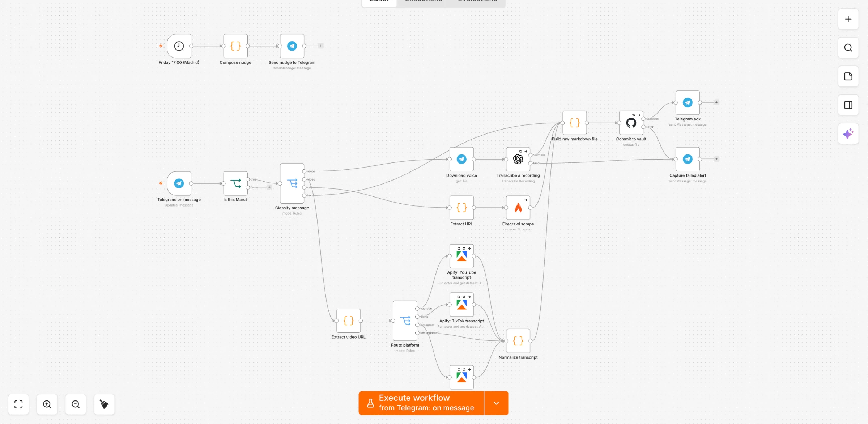Image resolution: width=868 pixels, height=424 pixels.
Task: Add a node after Capture failed alert
Action: [x=716, y=159]
